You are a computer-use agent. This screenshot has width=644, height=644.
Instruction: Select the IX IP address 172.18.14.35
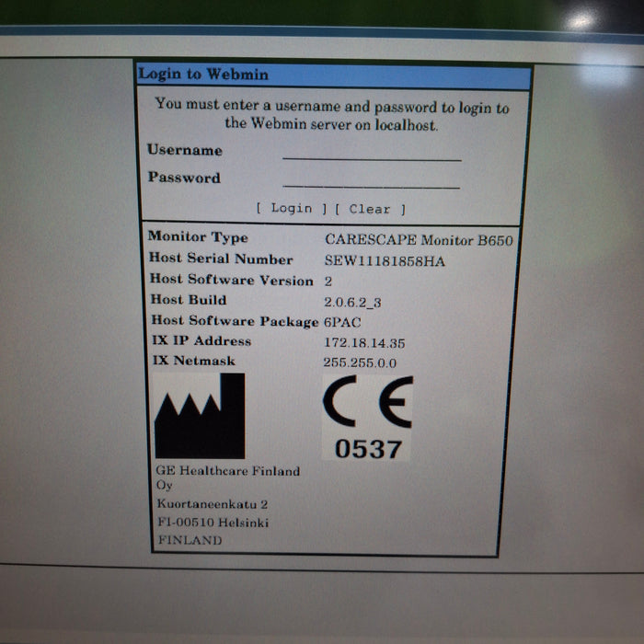click(x=364, y=342)
